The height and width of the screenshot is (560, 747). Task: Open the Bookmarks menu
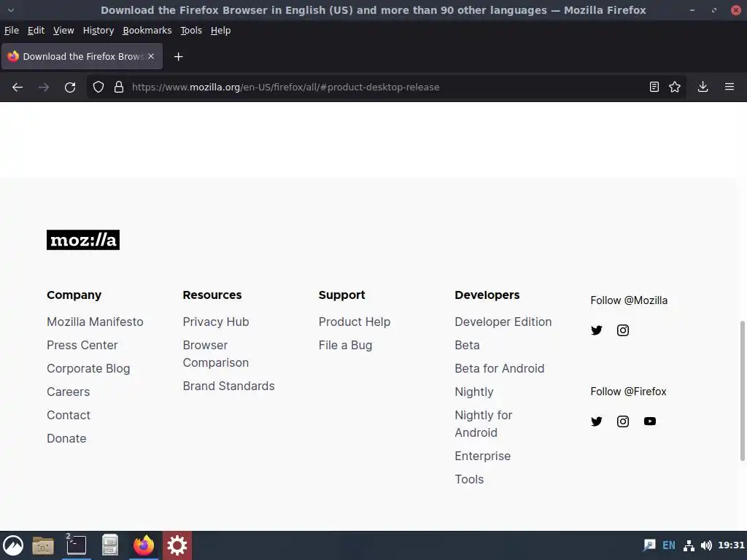147,31
